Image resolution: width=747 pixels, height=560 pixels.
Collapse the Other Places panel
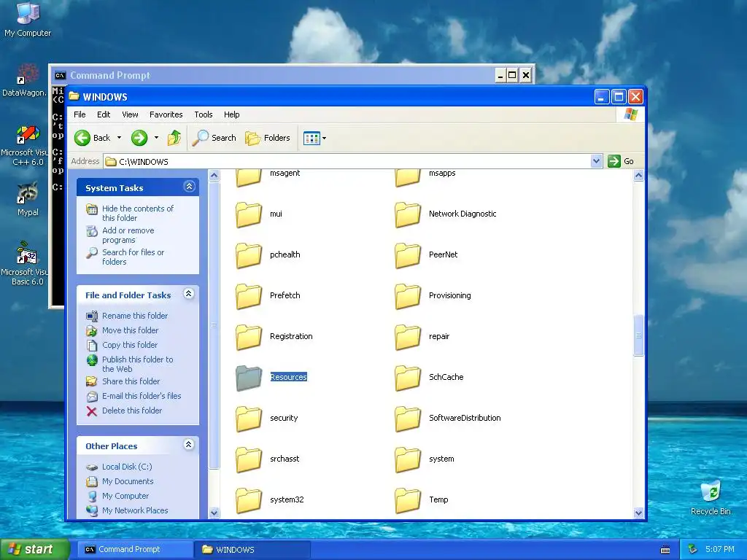(x=189, y=445)
